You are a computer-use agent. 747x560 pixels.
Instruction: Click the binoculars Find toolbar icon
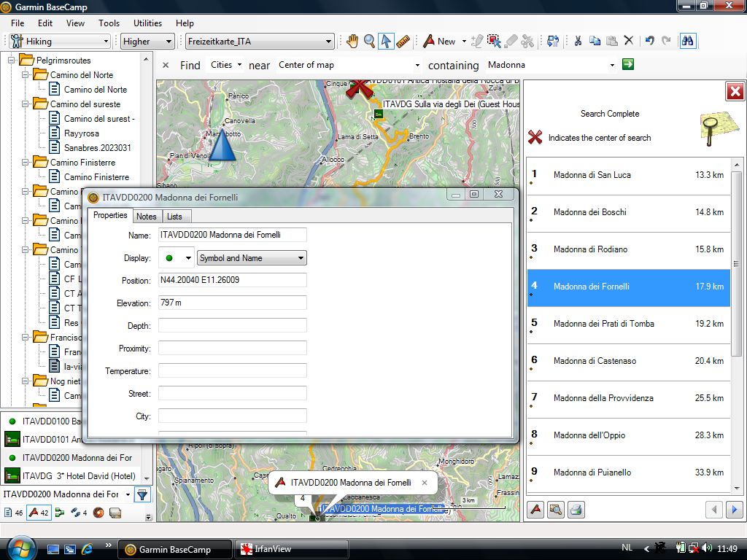(687, 42)
